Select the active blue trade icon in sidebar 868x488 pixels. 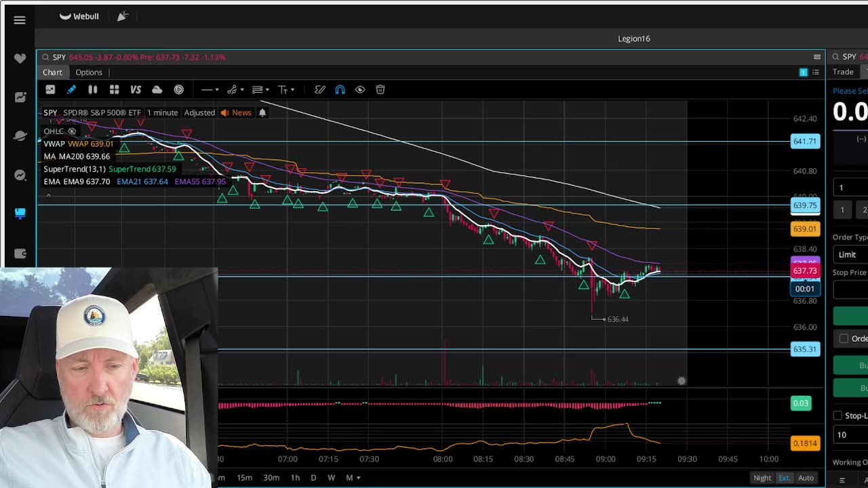pyautogui.click(x=20, y=213)
